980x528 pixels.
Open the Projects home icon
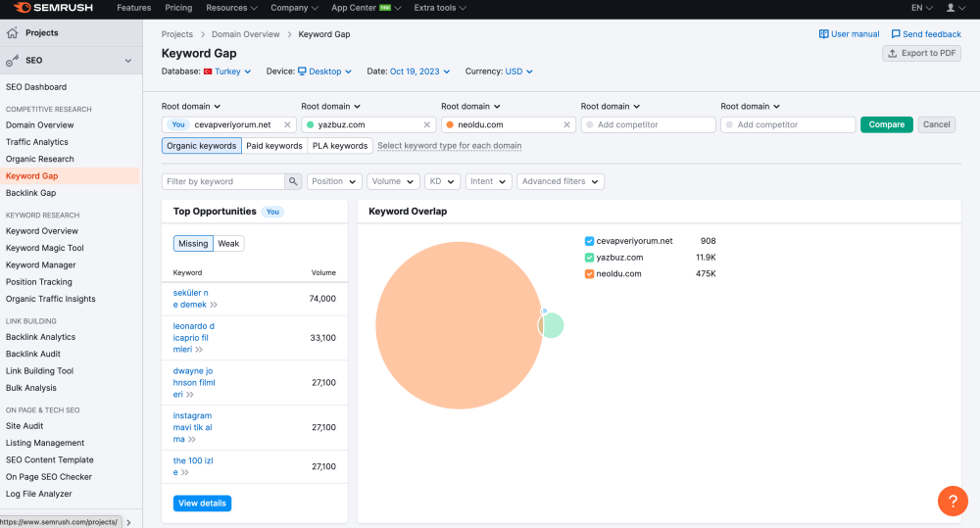[12, 32]
